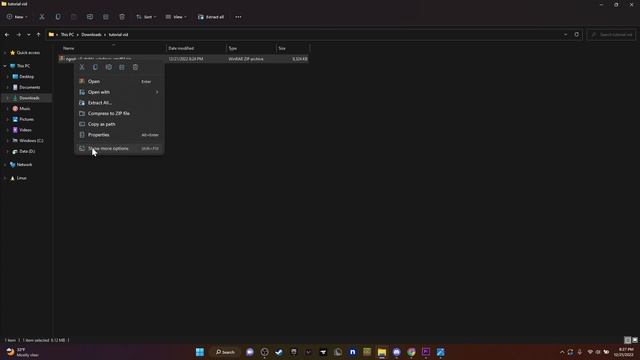Click the search box in Explorer
This screenshot has width=640, height=360.
[611, 35]
